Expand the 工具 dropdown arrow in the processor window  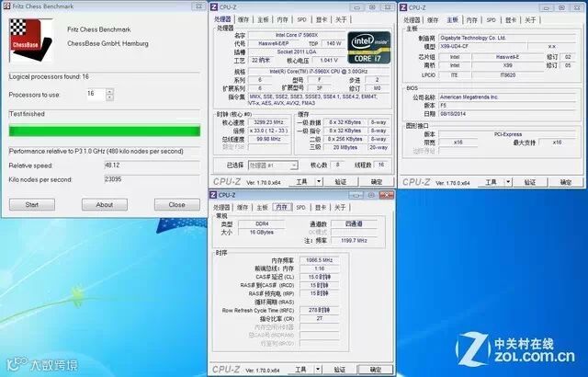pos(319,182)
